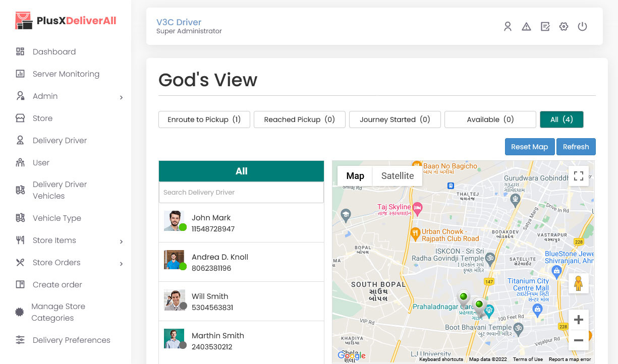
Task: Open Vehicle Type menu item
Action: point(57,218)
